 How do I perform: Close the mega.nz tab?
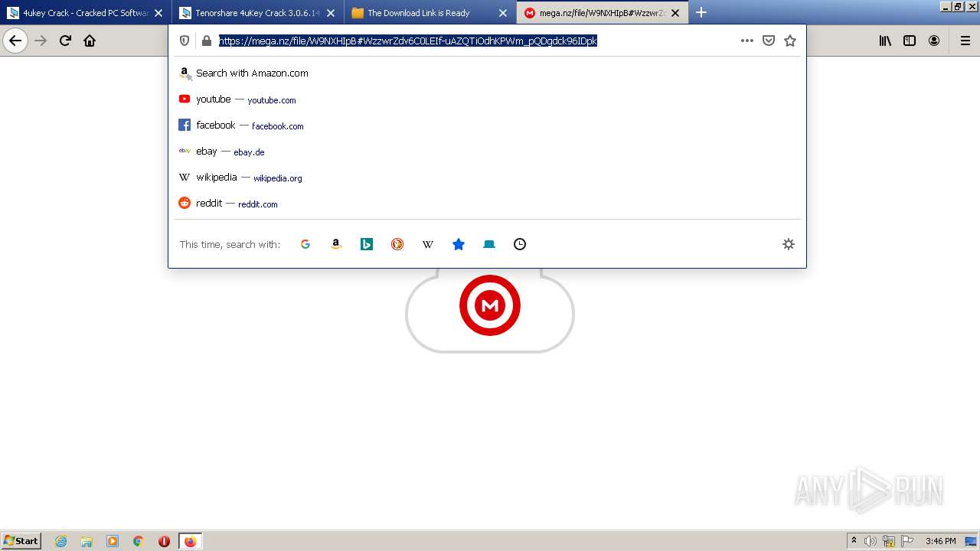click(675, 13)
